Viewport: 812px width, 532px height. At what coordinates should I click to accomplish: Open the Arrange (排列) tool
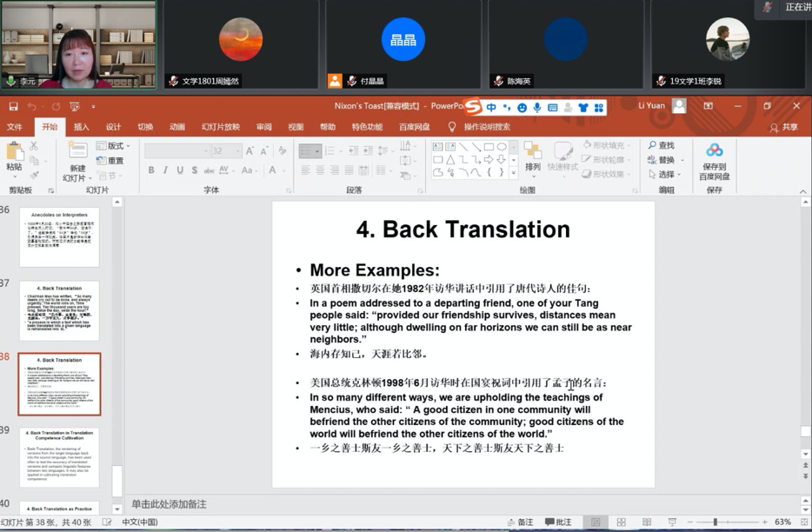(x=532, y=156)
